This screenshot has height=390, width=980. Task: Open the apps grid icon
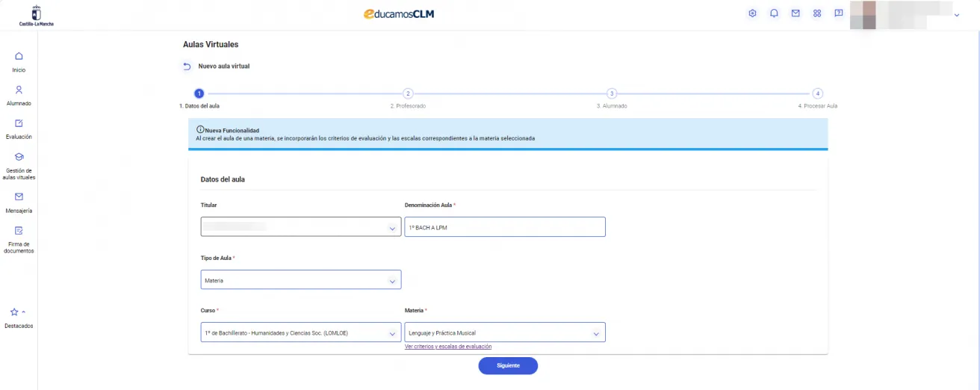pos(817,13)
